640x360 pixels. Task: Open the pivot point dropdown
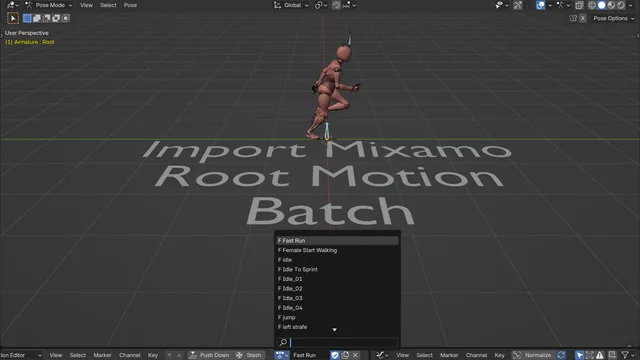coord(321,5)
